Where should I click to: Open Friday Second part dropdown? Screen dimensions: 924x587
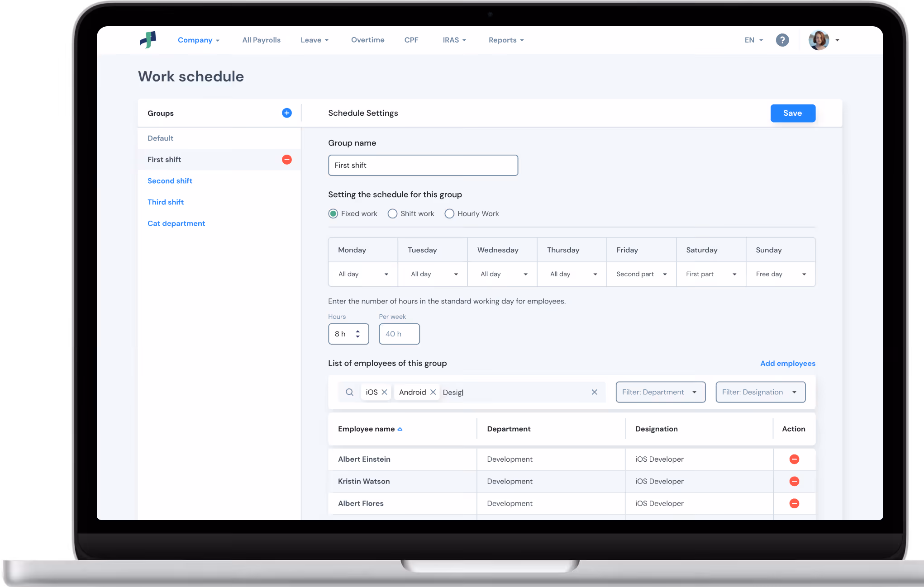(642, 274)
